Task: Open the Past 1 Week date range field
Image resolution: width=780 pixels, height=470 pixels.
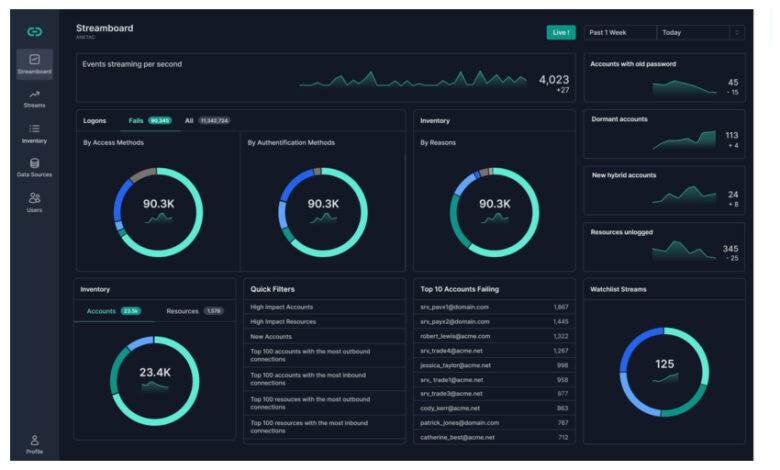Action: [619, 32]
